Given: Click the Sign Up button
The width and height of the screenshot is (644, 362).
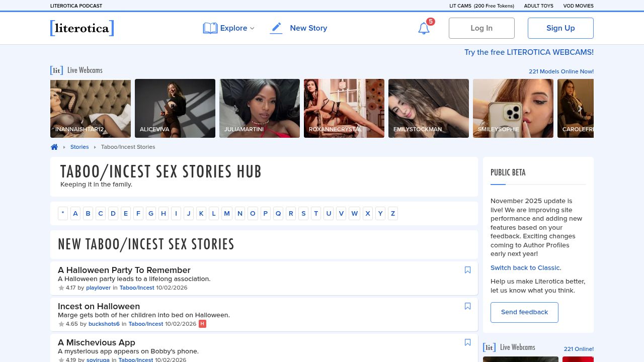Looking at the screenshot, I should coord(560,28).
